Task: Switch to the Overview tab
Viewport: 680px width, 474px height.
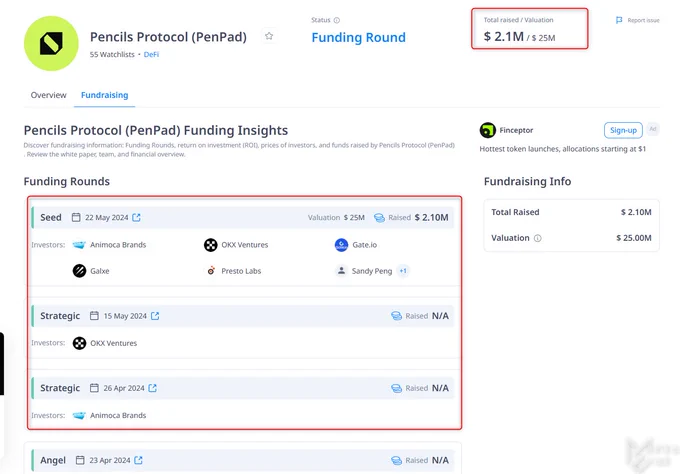Action: (x=49, y=95)
